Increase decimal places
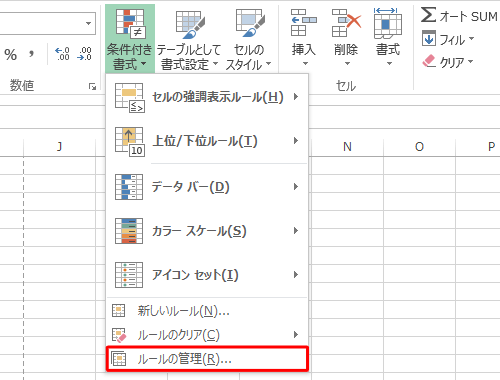Screen dimensions: 500x380 pos(62,54)
